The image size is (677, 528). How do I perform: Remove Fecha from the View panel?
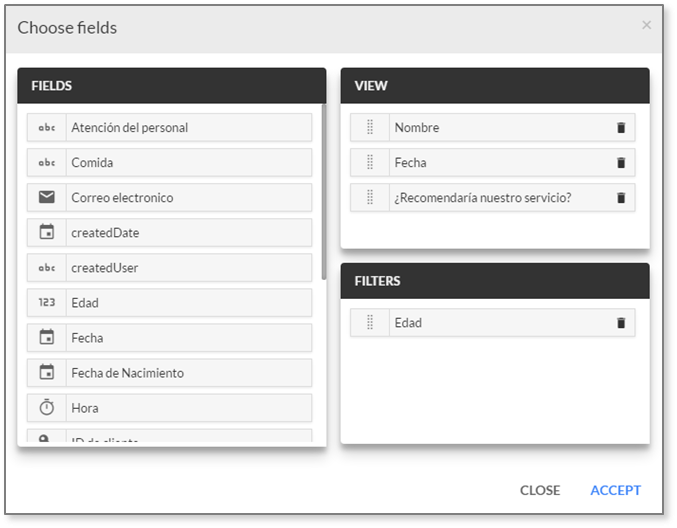coord(621,163)
